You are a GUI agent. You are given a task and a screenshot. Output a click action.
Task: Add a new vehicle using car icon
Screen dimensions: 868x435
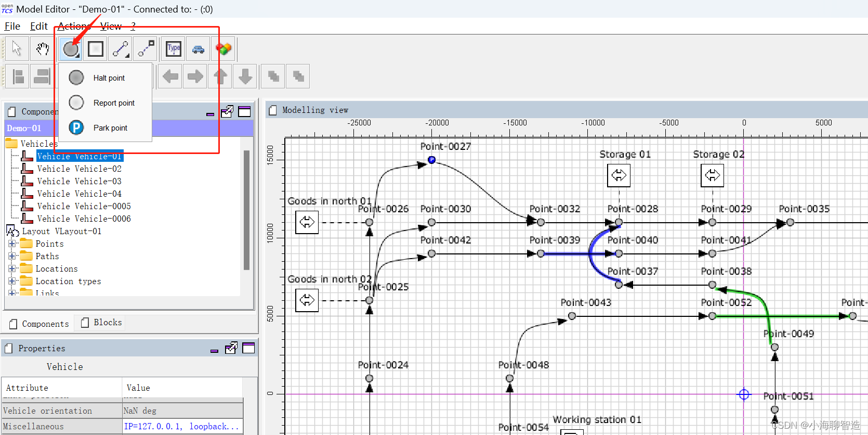(198, 49)
